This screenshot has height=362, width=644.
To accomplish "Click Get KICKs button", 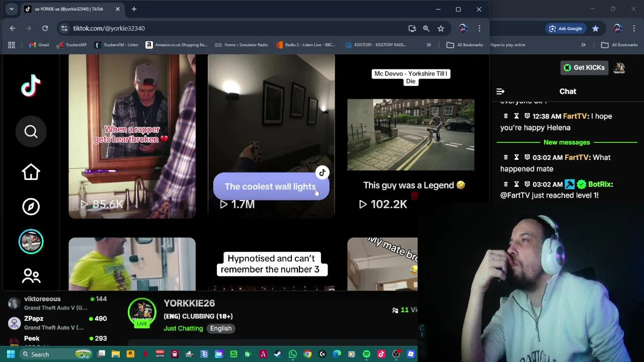I will pos(584,67).
